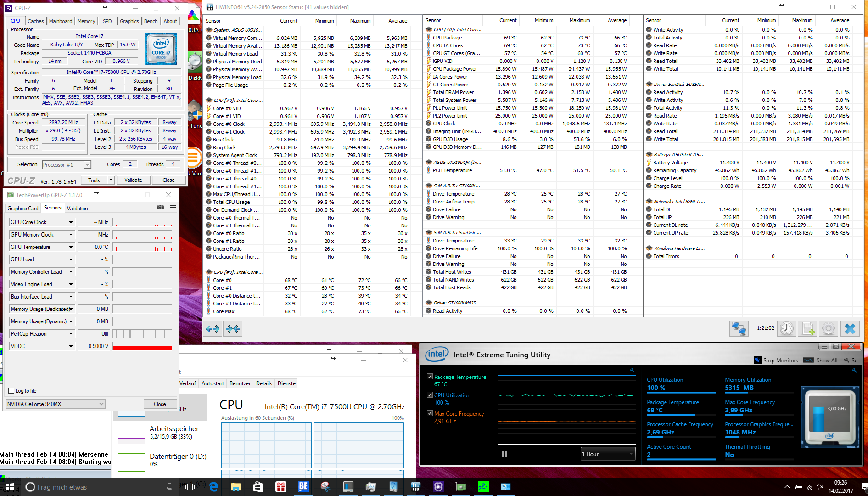Image resolution: width=868 pixels, height=496 pixels.
Task: Click the HWiNFO logging start sheet icon
Action: click(808, 329)
